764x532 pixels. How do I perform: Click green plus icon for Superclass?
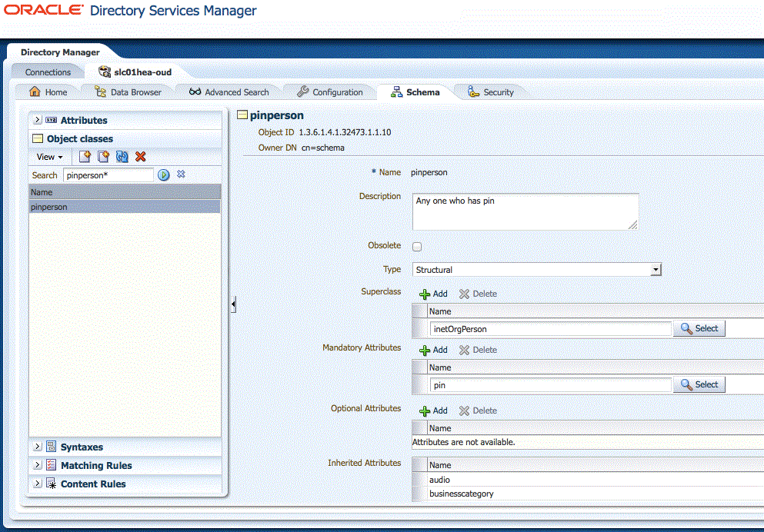425,294
